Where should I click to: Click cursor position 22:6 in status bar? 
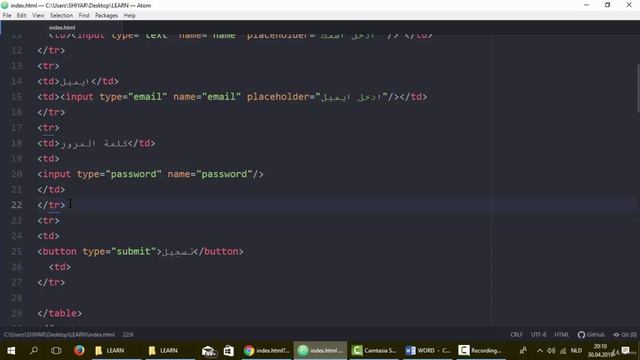point(128,334)
